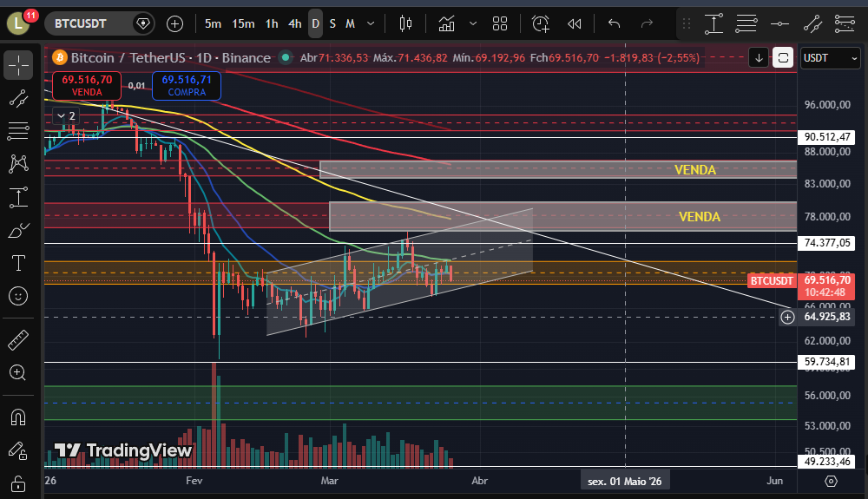The width and height of the screenshot is (868, 499).
Task: Create an alert with the clock-plus icon
Action: click(540, 23)
